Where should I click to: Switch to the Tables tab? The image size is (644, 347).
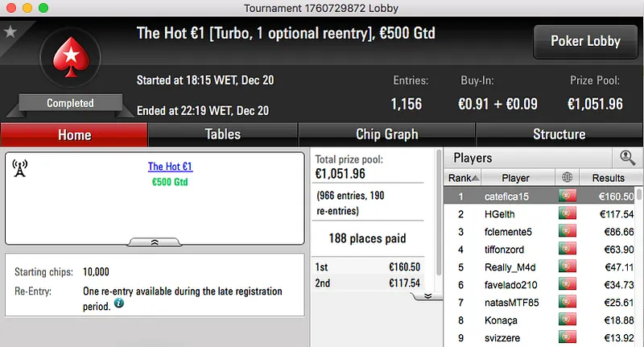point(223,134)
